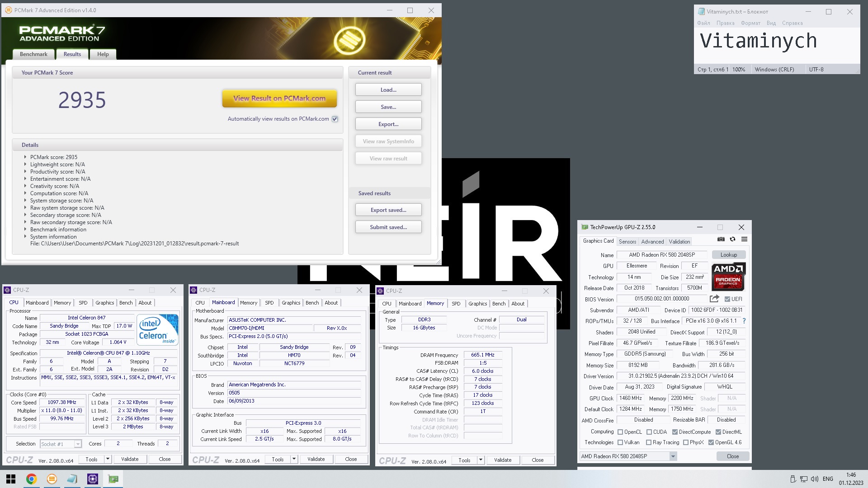The width and height of the screenshot is (868, 488).
Task: Click the volume speaker icon in system tray
Action: tap(815, 479)
